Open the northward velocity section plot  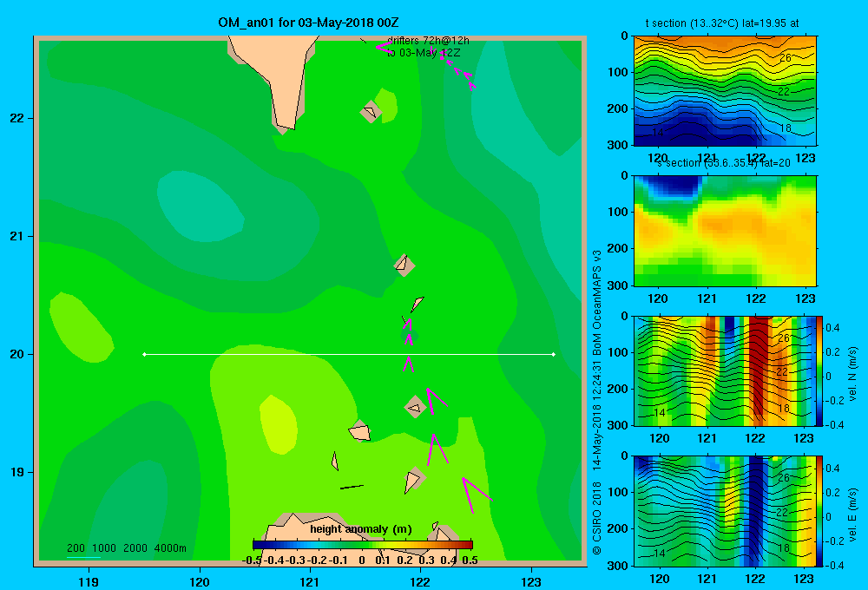click(725, 370)
